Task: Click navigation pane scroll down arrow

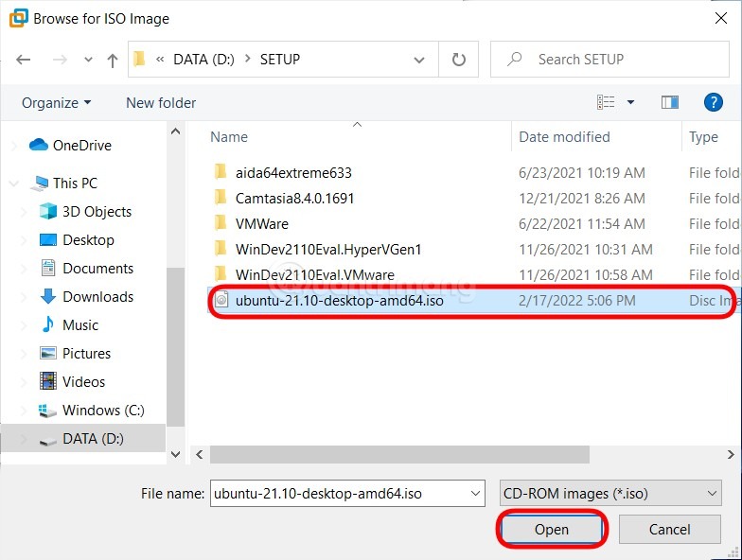Action: pyautogui.click(x=176, y=454)
